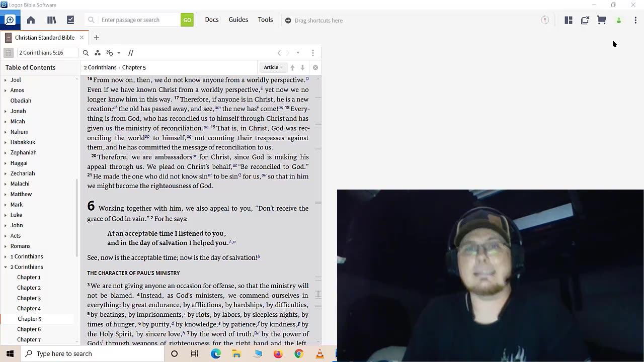This screenshot has width=644, height=362.
Task: Select the Christian Standard Bible tab
Action: tap(44, 38)
